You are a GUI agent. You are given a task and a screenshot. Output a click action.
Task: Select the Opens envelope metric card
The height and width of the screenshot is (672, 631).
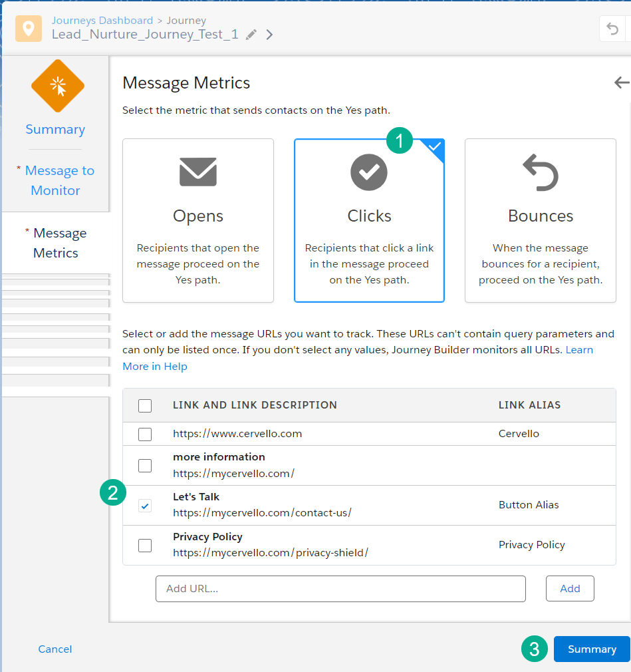point(198,220)
